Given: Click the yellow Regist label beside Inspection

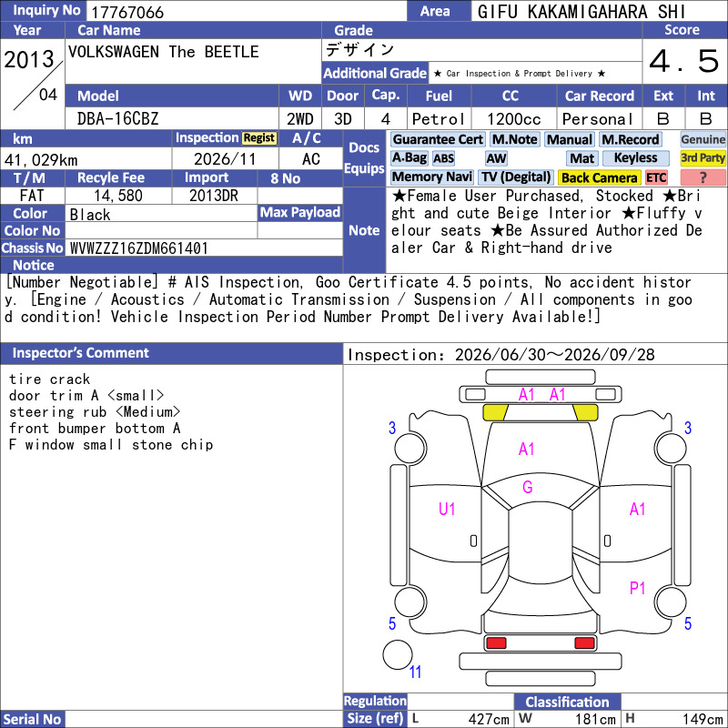Looking at the screenshot, I should click(259, 138).
